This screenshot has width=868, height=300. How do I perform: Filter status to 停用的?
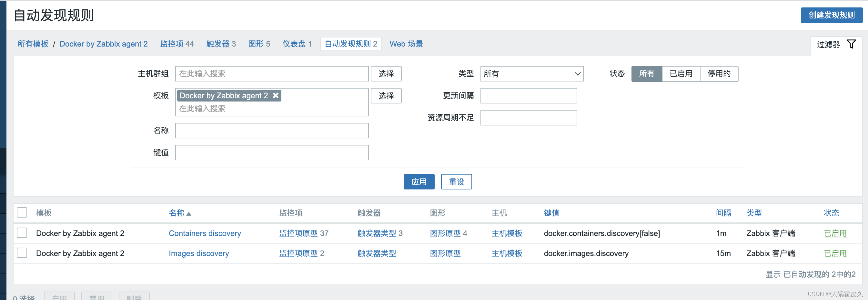coord(719,74)
